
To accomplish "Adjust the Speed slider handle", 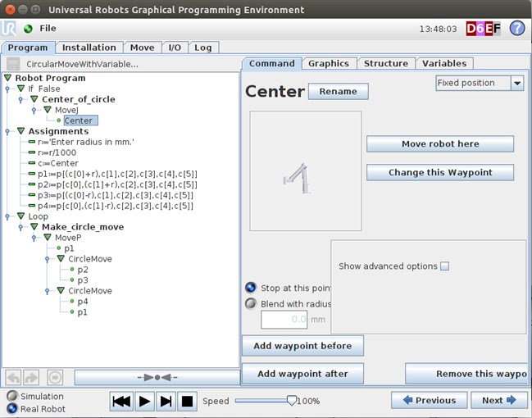I will tap(292, 400).
